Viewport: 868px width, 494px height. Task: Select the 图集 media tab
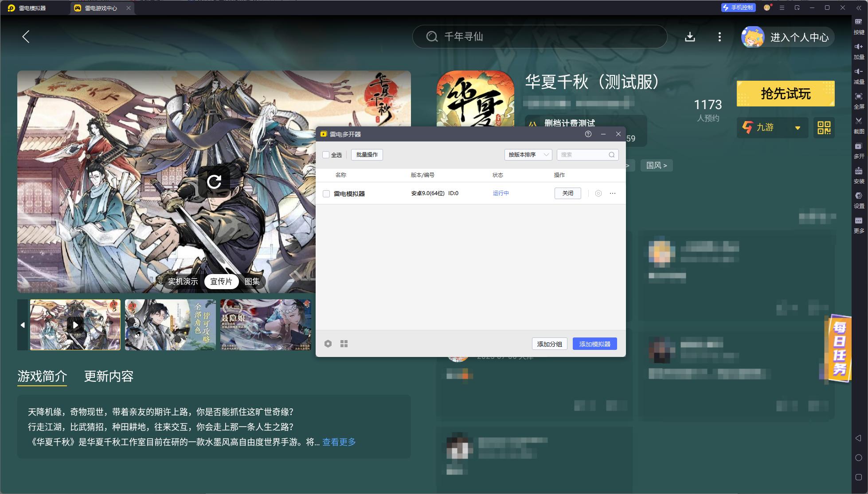(x=252, y=282)
